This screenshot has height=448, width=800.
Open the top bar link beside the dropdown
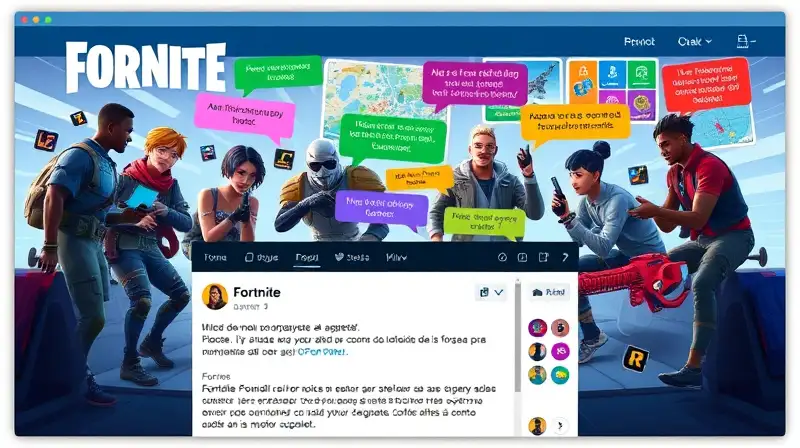tap(639, 41)
